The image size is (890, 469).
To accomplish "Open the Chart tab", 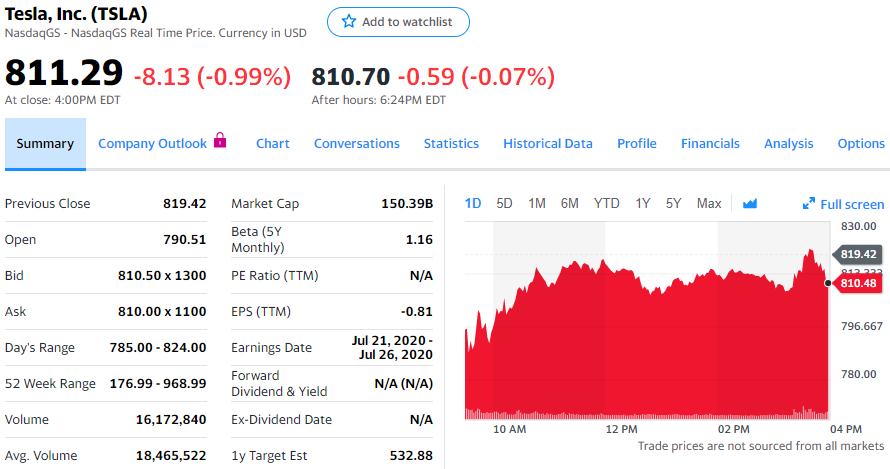I will [x=273, y=143].
